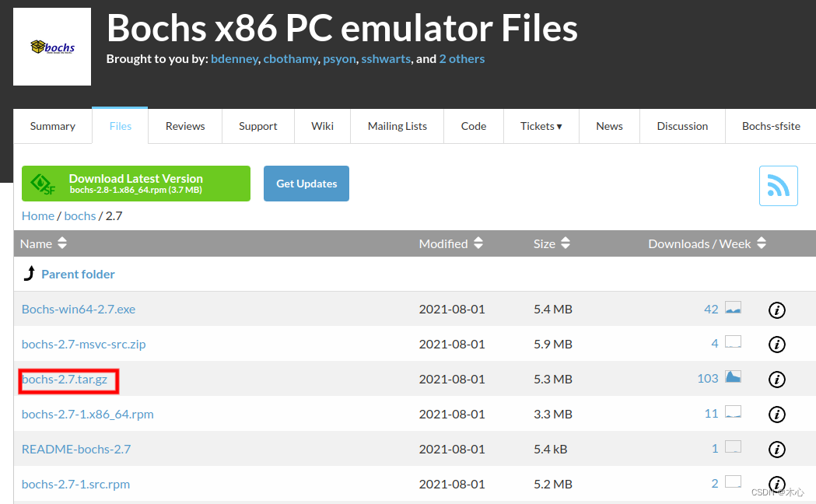Click the Get Updates button

(306, 184)
